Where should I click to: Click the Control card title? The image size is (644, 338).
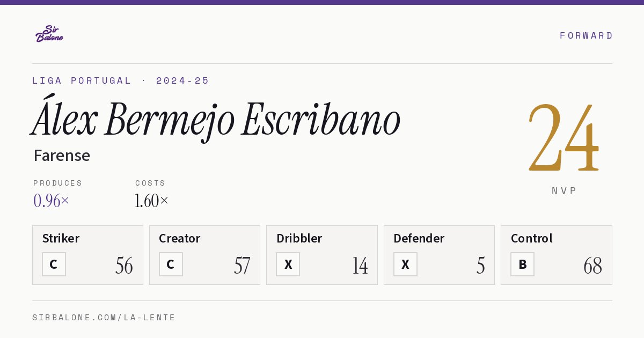click(532, 238)
